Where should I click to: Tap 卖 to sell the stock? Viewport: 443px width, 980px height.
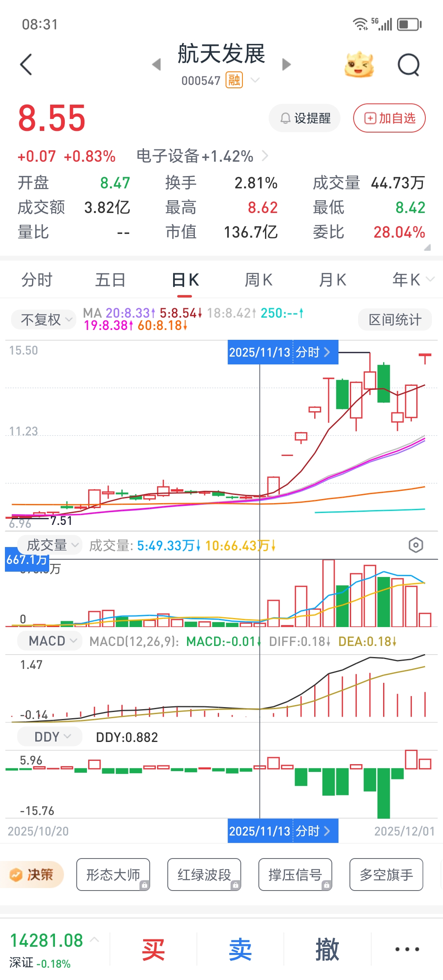tap(240, 949)
